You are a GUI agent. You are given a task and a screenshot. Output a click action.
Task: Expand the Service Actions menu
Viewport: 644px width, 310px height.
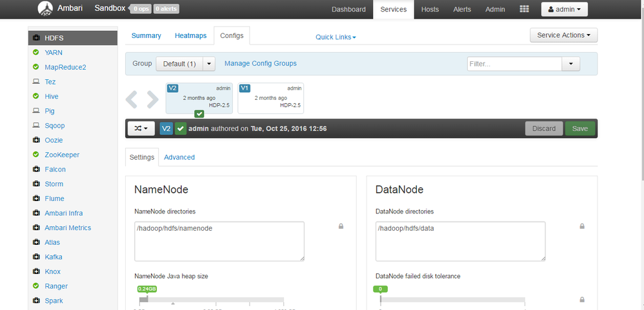[563, 35]
